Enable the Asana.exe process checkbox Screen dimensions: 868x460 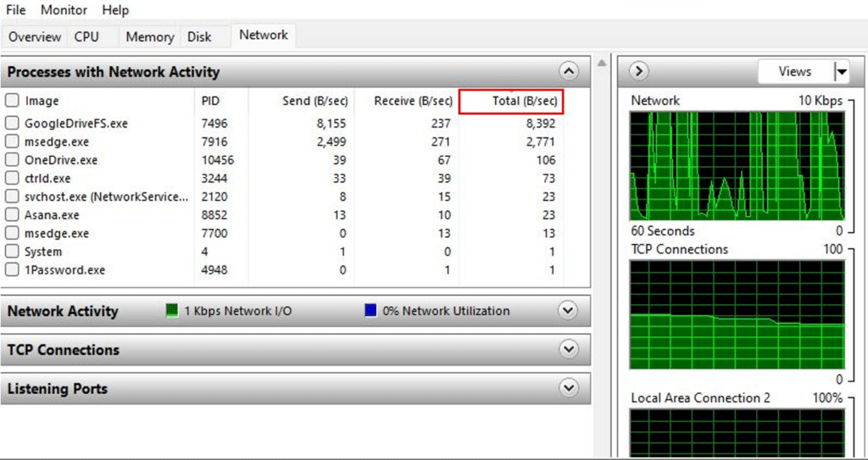[12, 215]
